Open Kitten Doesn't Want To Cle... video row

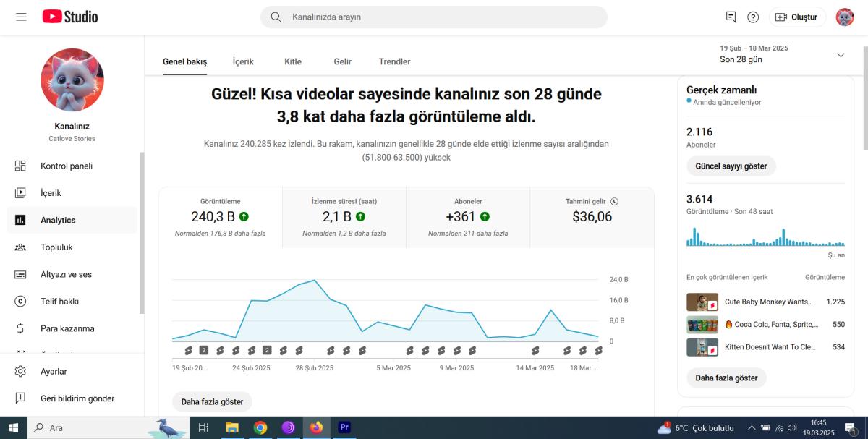pos(765,347)
